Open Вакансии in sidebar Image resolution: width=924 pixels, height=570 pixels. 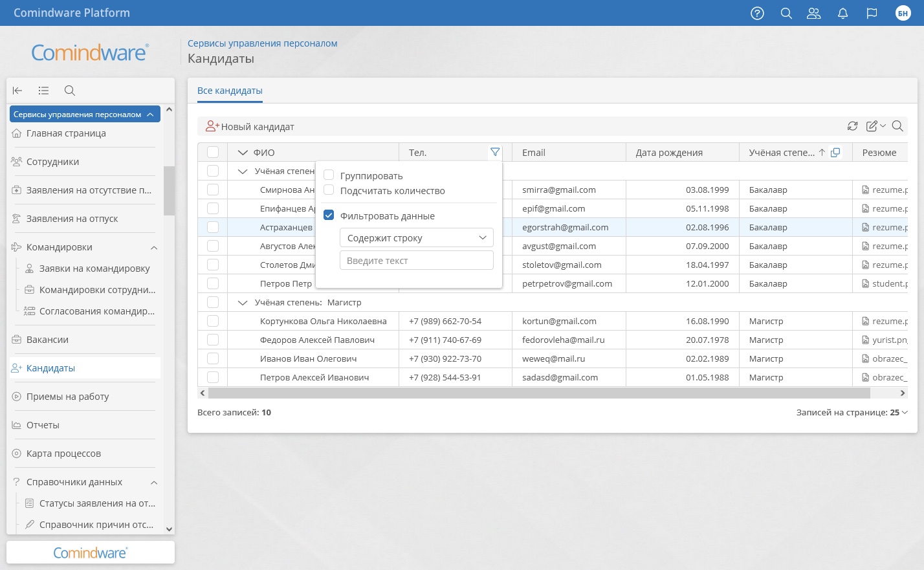pyautogui.click(x=47, y=340)
